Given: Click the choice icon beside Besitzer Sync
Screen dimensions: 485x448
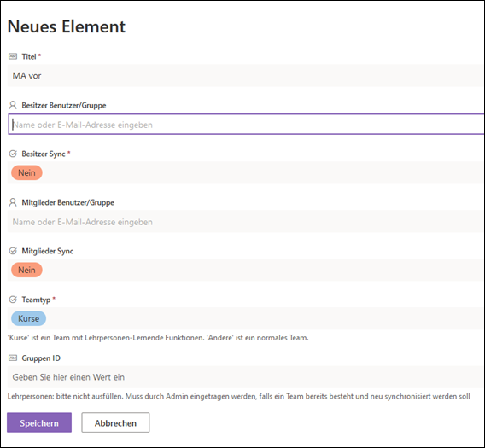Looking at the screenshot, I should (x=13, y=154).
